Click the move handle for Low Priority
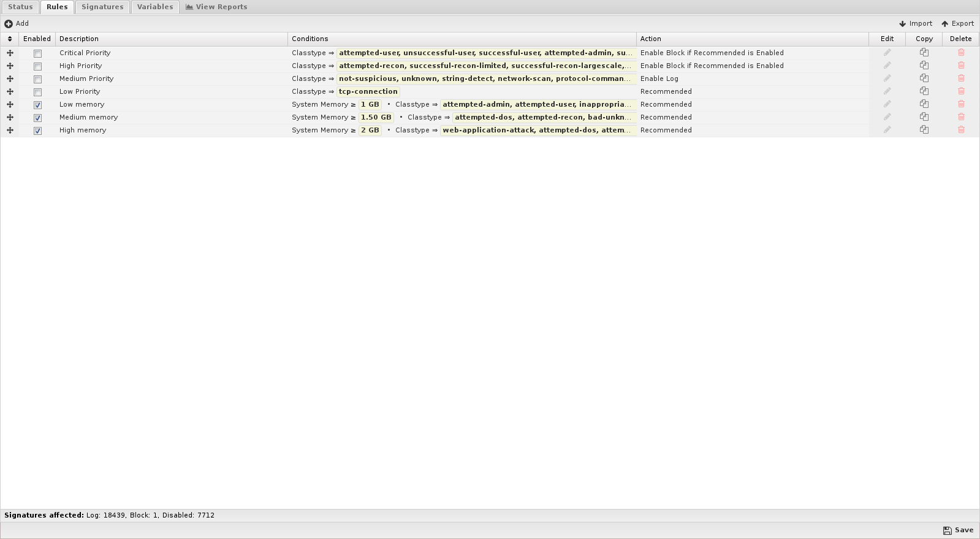Screen dimensions: 980x539 [10, 91]
